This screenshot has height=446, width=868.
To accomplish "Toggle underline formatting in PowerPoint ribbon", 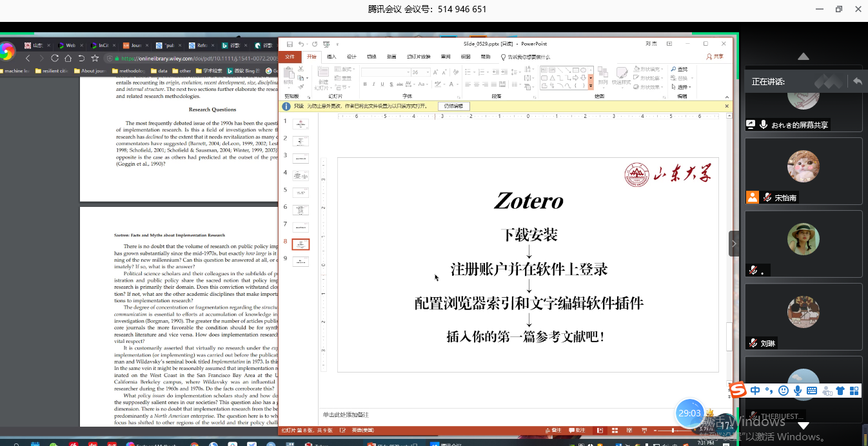I will 382,84.
